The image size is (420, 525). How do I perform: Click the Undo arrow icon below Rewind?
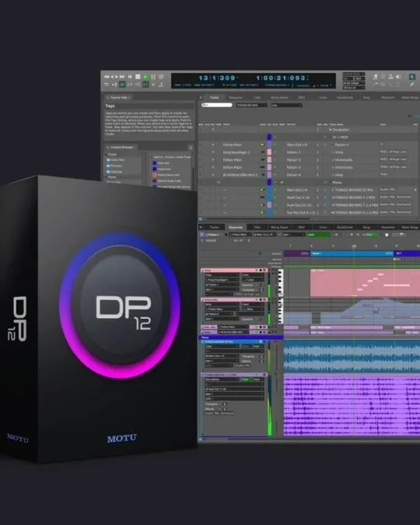point(107,84)
